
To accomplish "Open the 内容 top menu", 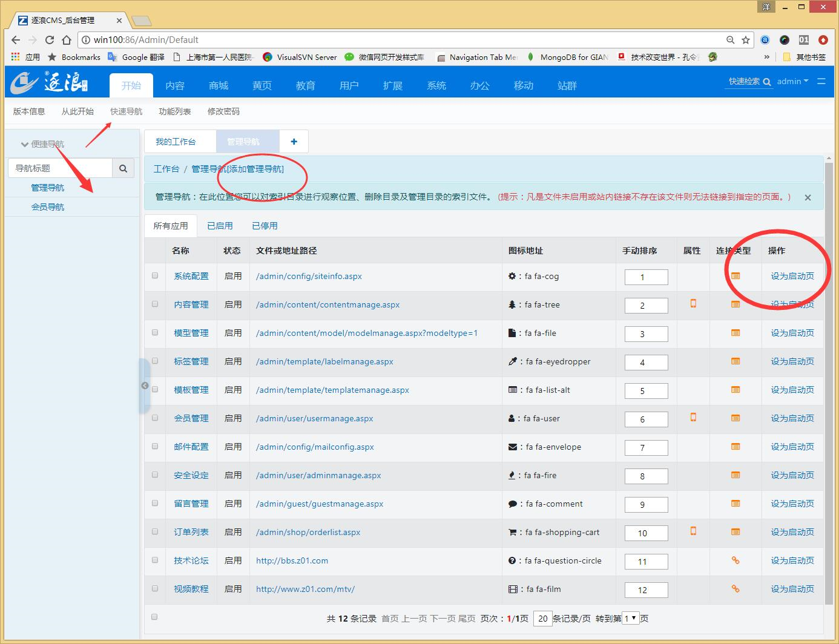I will click(x=175, y=85).
